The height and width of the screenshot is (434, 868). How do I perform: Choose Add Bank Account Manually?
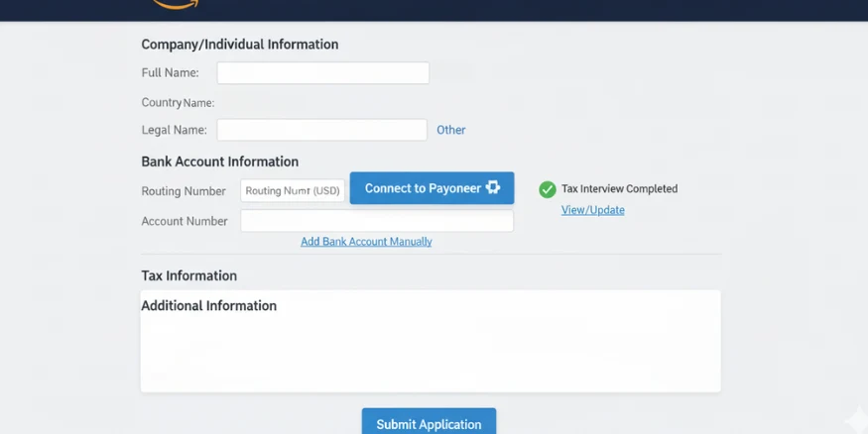pyautogui.click(x=366, y=242)
